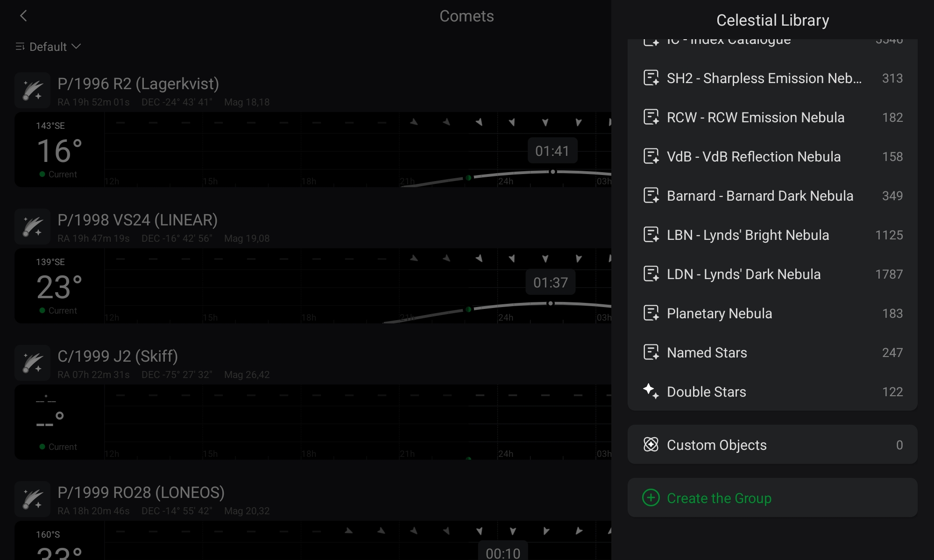The height and width of the screenshot is (560, 934).
Task: Click the P/1998 VS24 (LINEAR) comet icon
Action: tap(32, 227)
